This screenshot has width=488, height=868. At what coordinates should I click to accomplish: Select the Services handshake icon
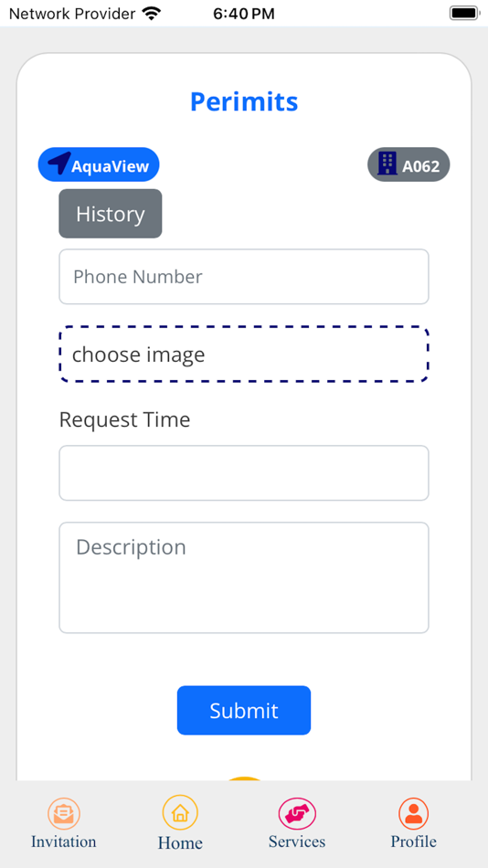297,813
